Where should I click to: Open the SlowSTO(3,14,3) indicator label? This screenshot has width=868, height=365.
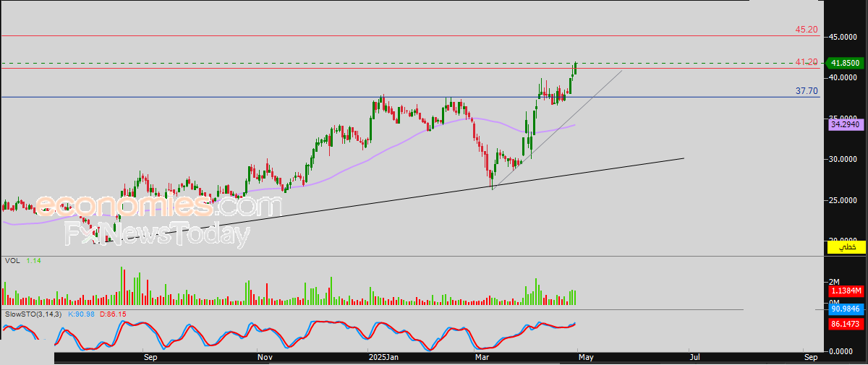click(33, 314)
